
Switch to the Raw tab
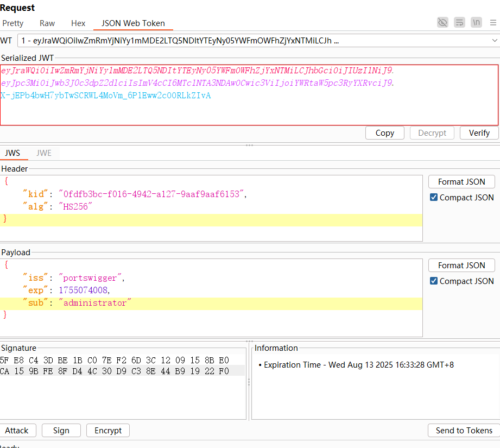(x=47, y=23)
